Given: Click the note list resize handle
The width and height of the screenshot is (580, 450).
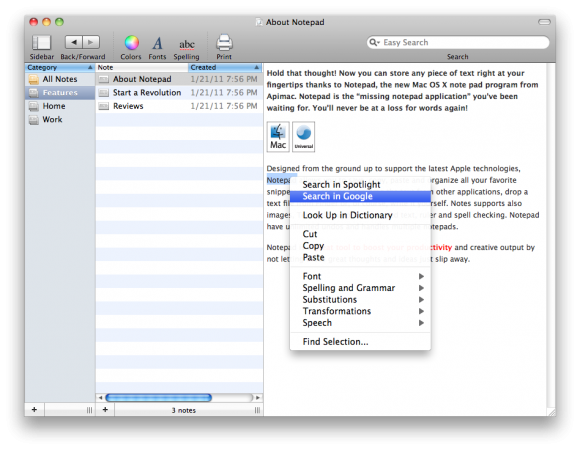Looking at the screenshot, I should [257, 410].
